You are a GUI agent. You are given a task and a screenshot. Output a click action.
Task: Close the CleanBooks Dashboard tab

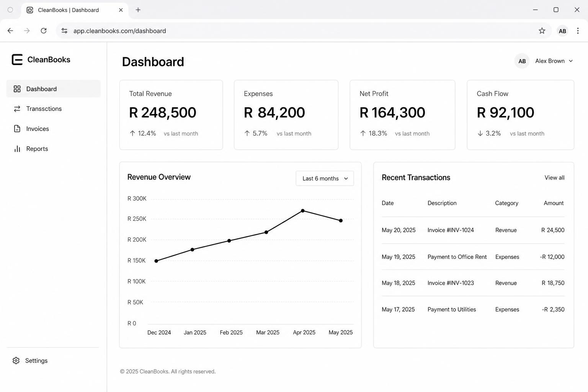click(121, 10)
